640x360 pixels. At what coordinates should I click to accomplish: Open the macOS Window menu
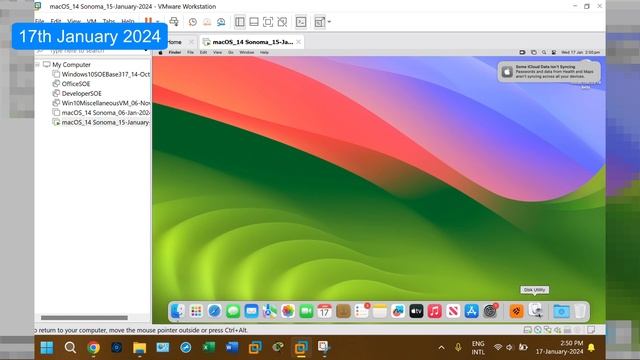(x=247, y=53)
